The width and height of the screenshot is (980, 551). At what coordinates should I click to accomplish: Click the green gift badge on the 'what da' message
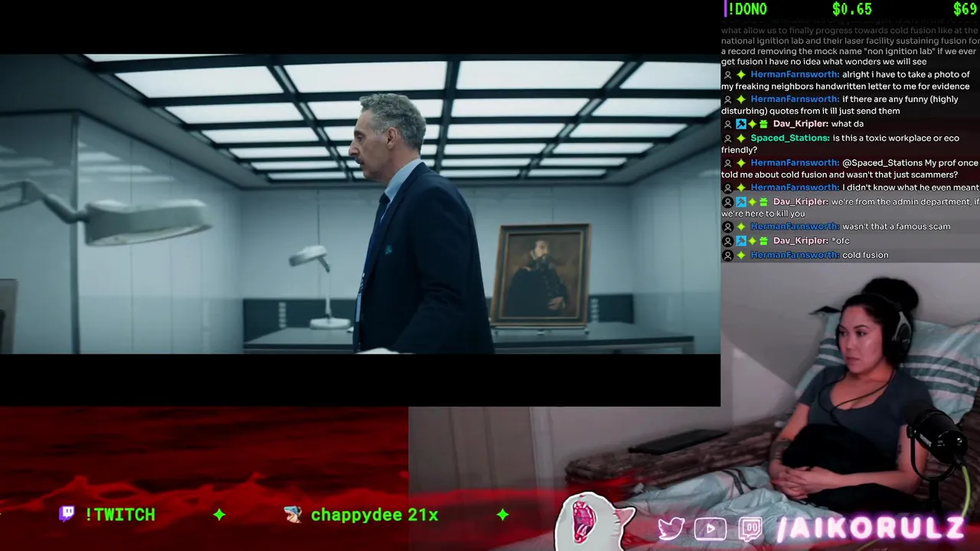tap(763, 124)
